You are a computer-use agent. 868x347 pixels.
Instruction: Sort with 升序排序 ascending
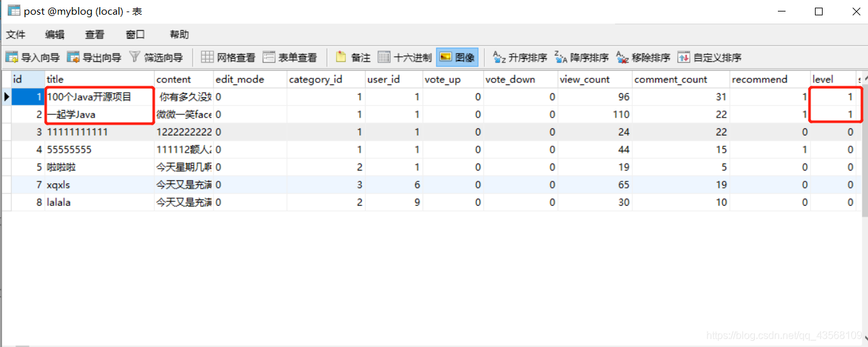520,58
